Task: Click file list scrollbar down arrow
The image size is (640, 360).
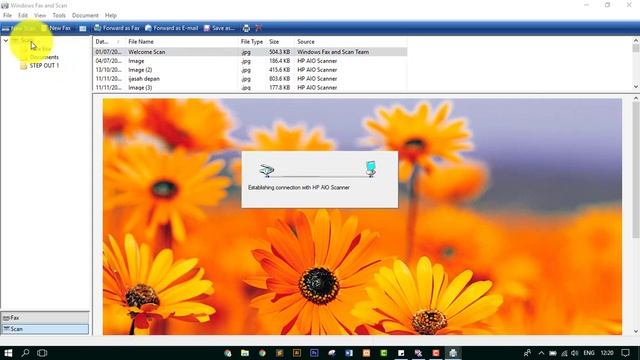Action: [636, 87]
